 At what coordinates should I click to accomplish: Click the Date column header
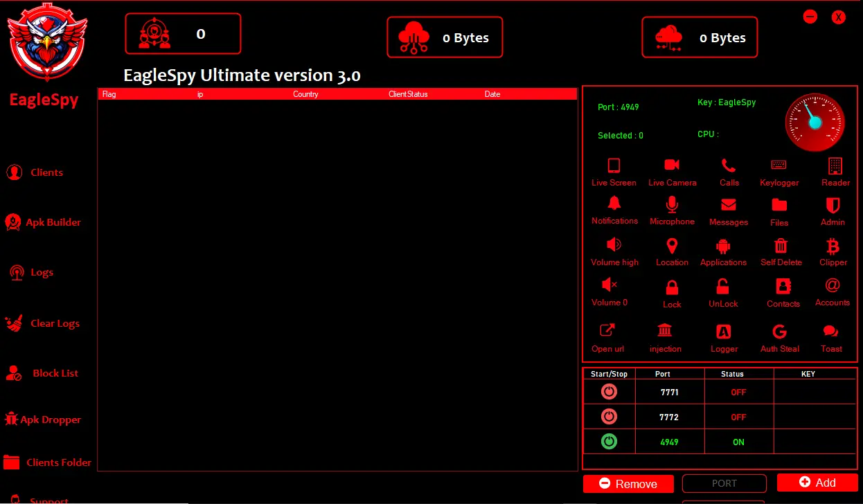[492, 94]
